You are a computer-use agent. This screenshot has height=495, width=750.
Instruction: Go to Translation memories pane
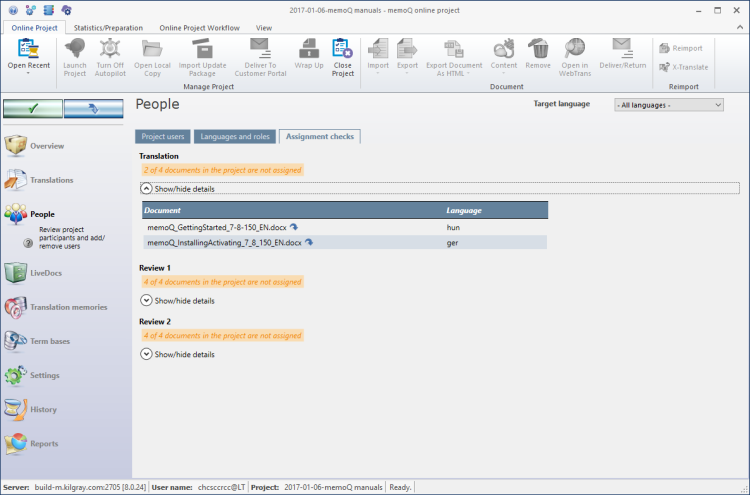click(x=68, y=307)
